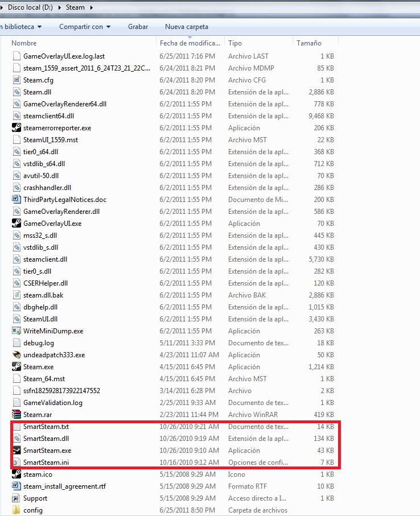The width and height of the screenshot is (420, 516).
Task: Click the WriteMiniDump.exe icon
Action: 17,331
